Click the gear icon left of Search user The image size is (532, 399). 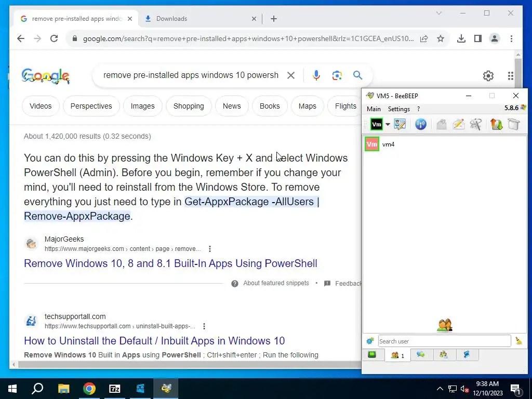pyautogui.click(x=370, y=341)
